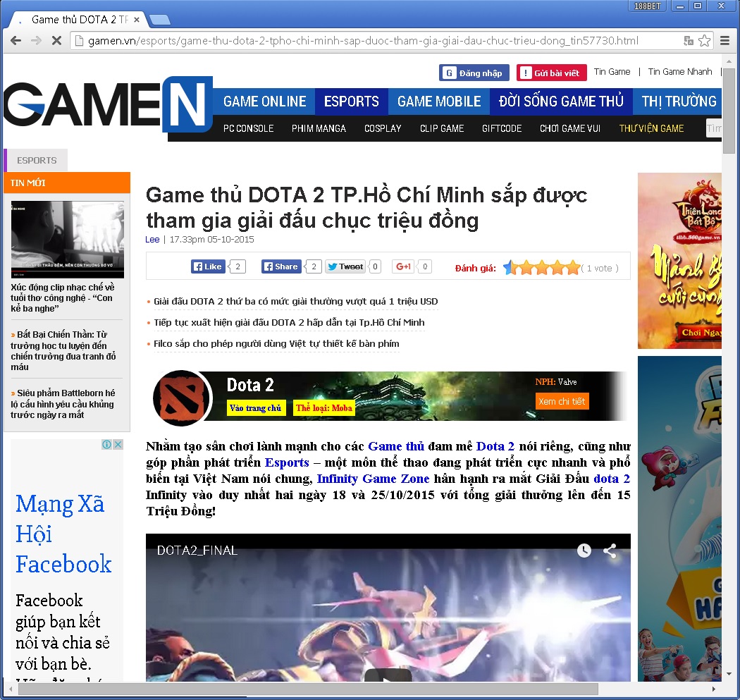Open Siêu phẩm Battleborn article

click(63, 404)
